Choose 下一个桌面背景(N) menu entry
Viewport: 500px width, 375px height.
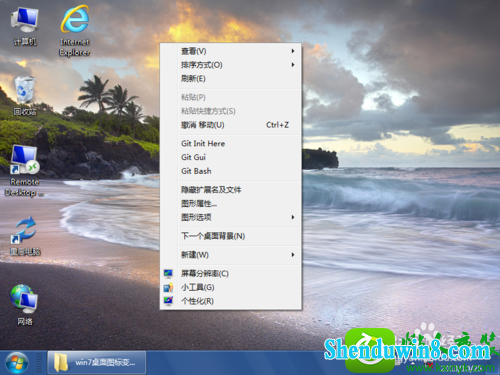pos(231,236)
